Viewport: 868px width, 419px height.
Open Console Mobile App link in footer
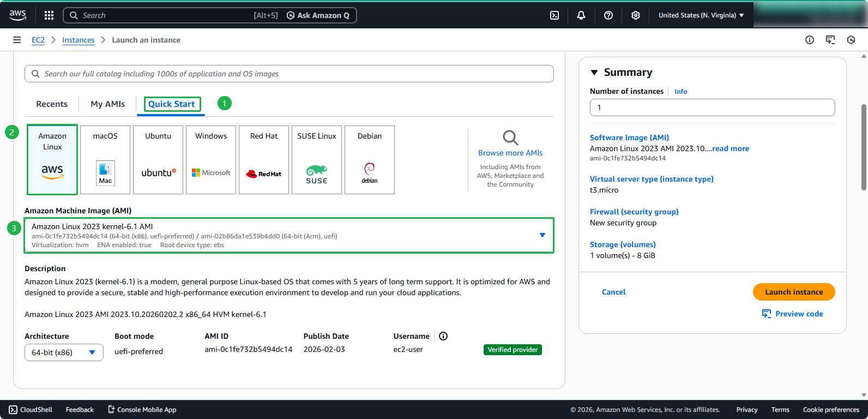click(x=142, y=410)
